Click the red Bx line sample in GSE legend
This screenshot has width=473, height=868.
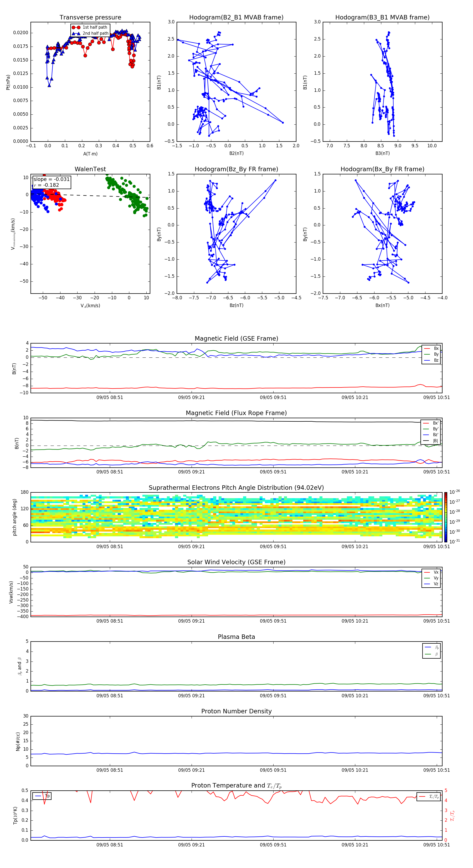coord(427,349)
